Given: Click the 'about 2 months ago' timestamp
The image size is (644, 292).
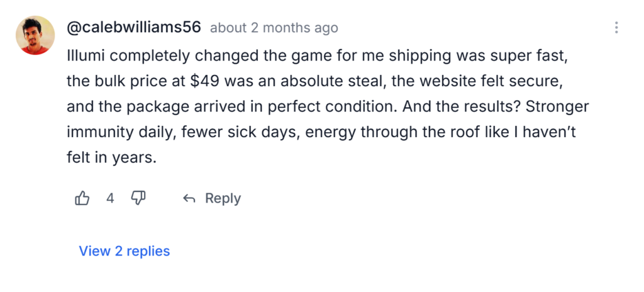Looking at the screenshot, I should [x=274, y=28].
